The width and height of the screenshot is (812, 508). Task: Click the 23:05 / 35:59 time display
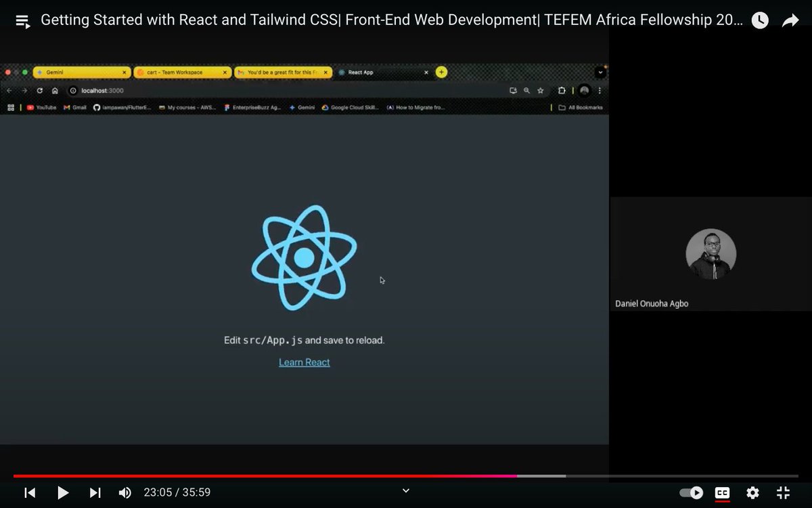[177, 492]
